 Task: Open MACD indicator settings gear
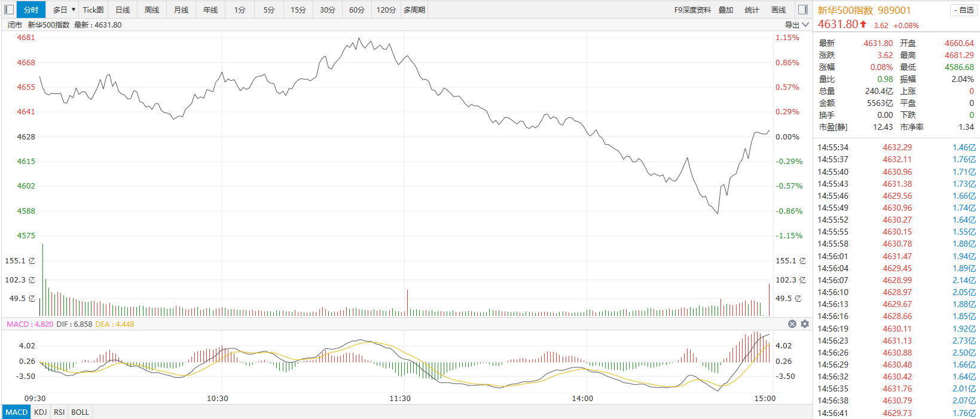point(805,324)
